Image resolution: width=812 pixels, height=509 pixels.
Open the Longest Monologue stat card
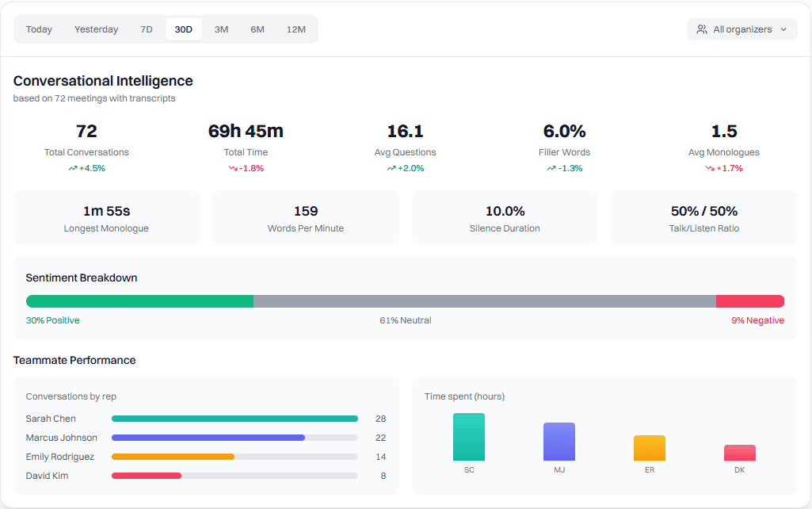106,217
